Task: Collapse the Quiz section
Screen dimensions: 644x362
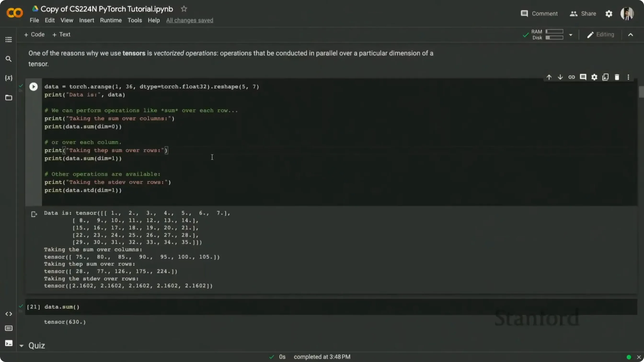Action: [22, 346]
